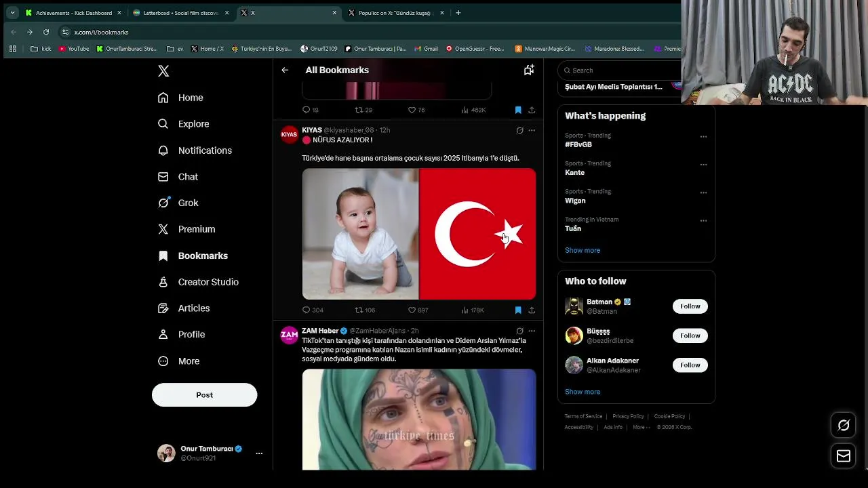Open Explore in sidebar
The width and height of the screenshot is (868, 488).
pyautogui.click(x=183, y=124)
